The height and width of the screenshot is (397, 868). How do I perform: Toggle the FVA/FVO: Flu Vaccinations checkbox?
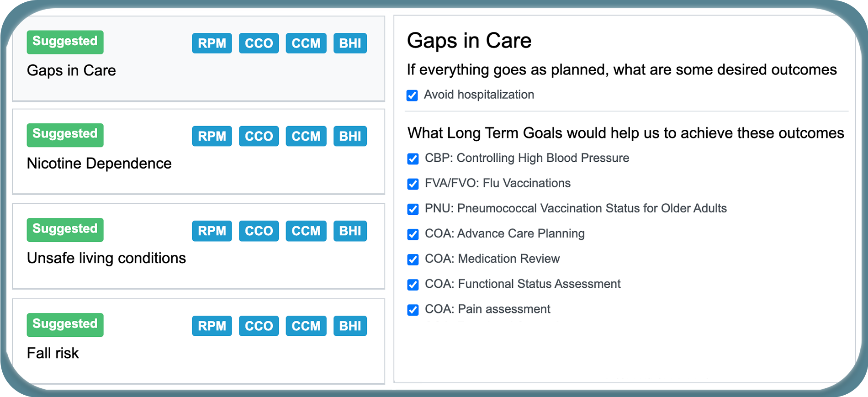413,184
